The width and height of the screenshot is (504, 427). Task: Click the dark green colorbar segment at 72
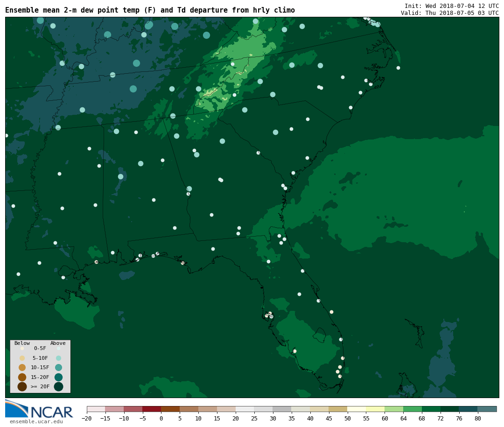[450, 409]
